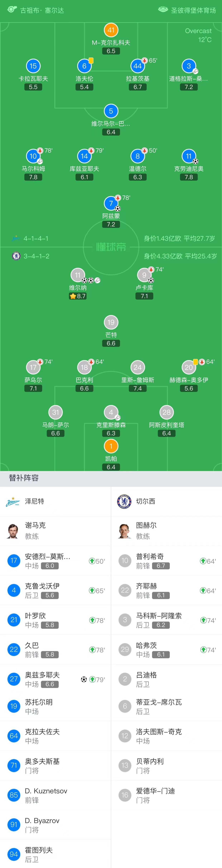The image size is (222, 868).
Task: Select Chelsea player 11 维尔纳 circle
Action: pos(77,275)
